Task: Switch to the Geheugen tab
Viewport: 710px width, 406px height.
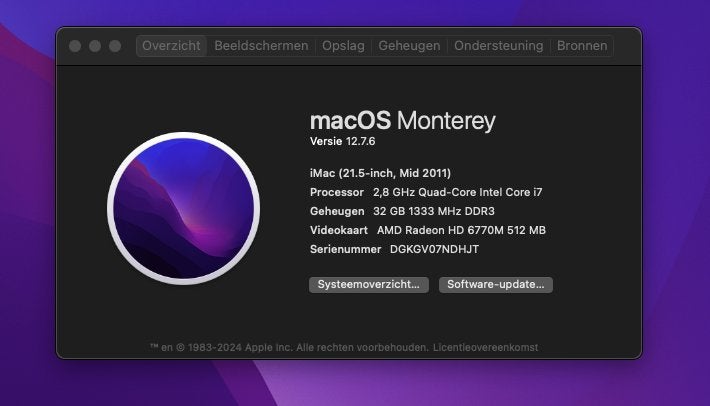Action: [409, 46]
